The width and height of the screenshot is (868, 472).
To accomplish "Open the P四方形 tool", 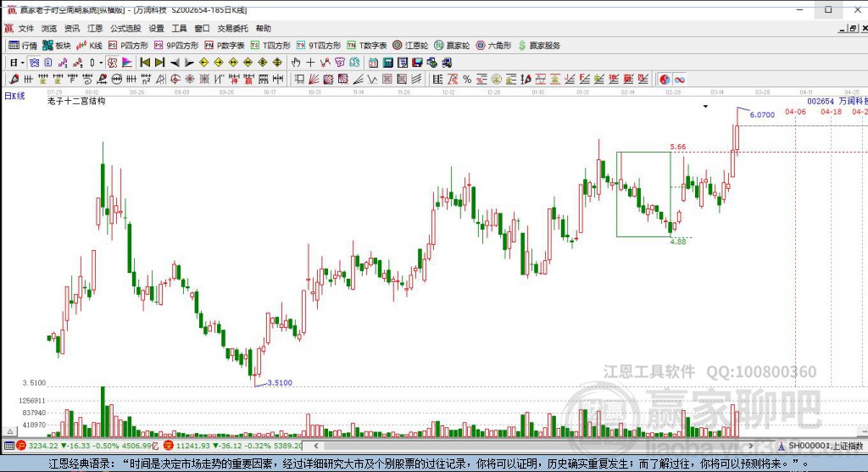I will tap(128, 46).
